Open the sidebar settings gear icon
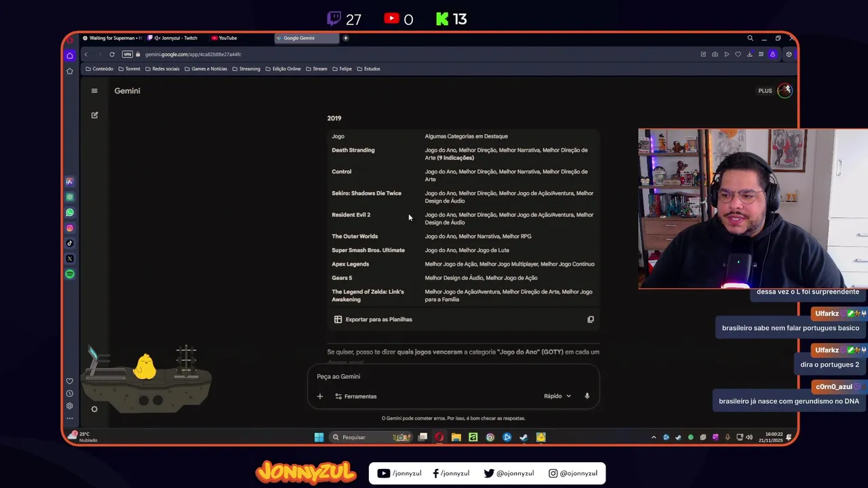 point(70,406)
